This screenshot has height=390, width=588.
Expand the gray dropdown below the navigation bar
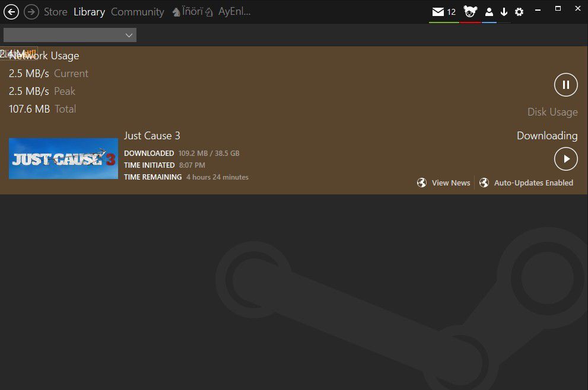(70, 35)
